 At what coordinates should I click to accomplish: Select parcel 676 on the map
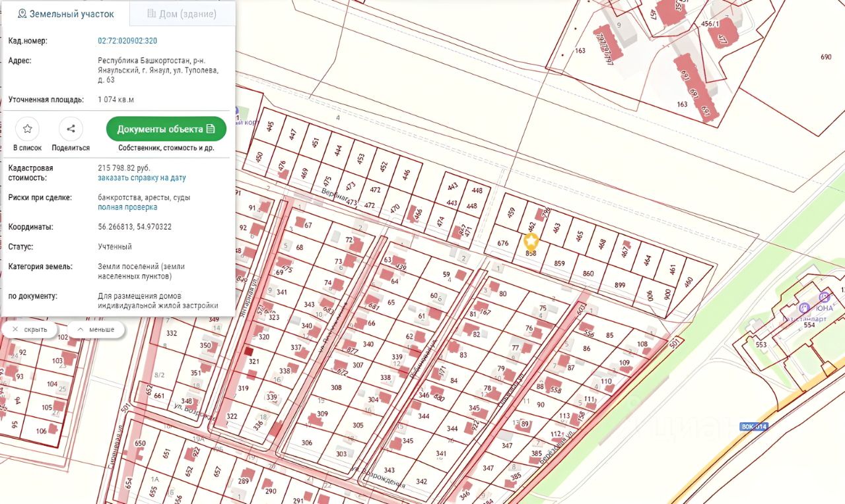pos(503,243)
